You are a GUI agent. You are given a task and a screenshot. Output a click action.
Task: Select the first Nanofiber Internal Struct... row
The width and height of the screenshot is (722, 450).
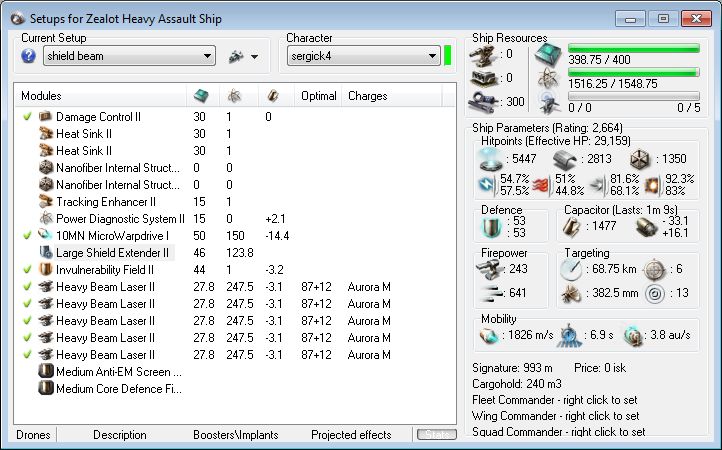pyautogui.click(x=235, y=168)
